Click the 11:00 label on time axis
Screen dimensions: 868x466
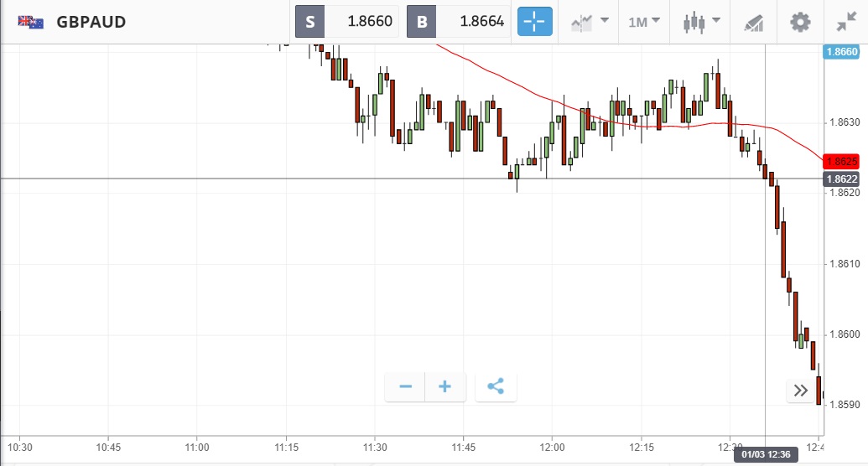point(197,446)
